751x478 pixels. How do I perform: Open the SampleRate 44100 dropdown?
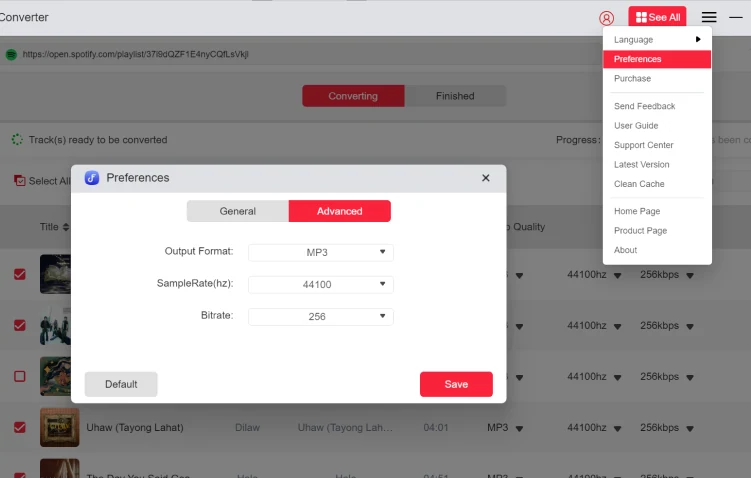320,285
